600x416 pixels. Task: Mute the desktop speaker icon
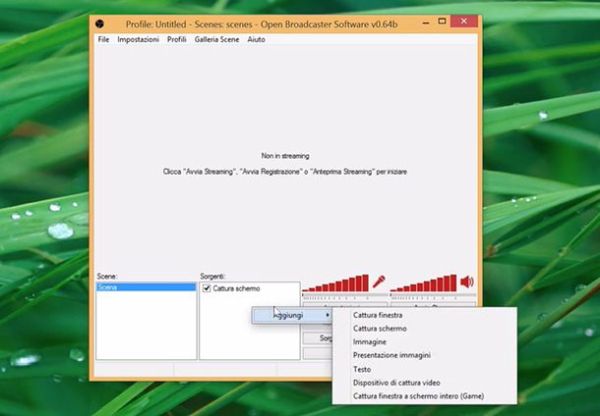[x=466, y=283]
